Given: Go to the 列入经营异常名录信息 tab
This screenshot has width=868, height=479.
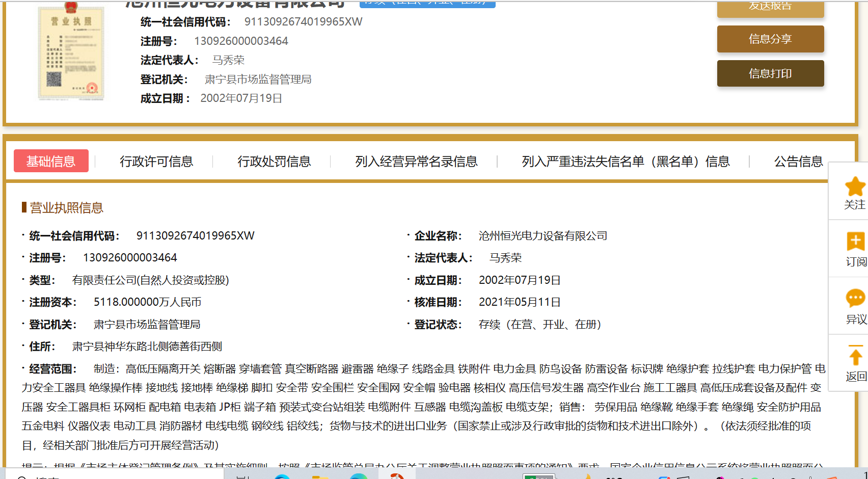Looking at the screenshot, I should click(x=416, y=162).
